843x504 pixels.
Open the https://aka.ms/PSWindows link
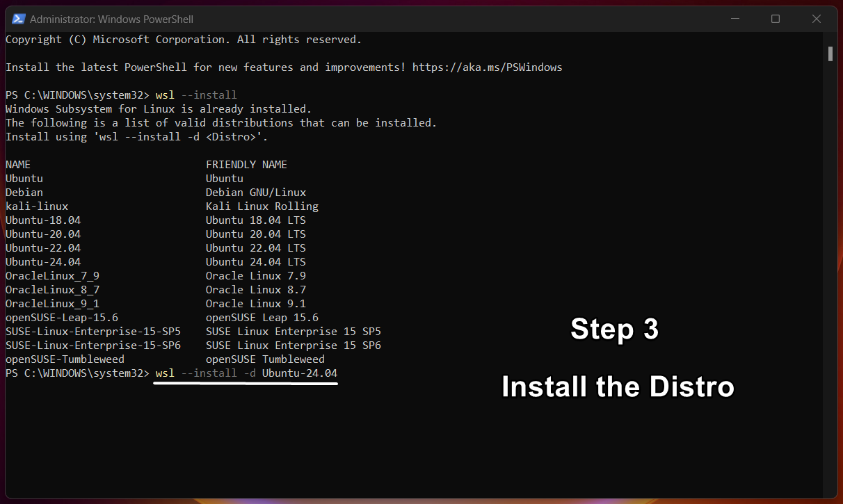point(487,67)
